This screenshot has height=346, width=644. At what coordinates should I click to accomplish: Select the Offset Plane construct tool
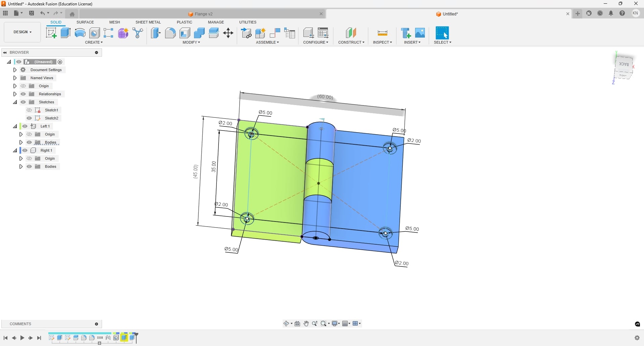tap(351, 33)
